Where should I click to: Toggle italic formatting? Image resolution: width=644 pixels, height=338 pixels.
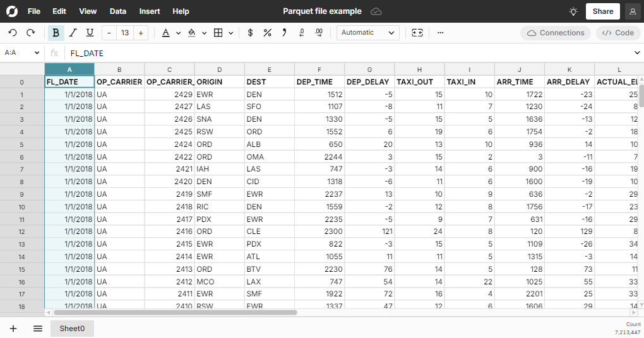(x=73, y=33)
